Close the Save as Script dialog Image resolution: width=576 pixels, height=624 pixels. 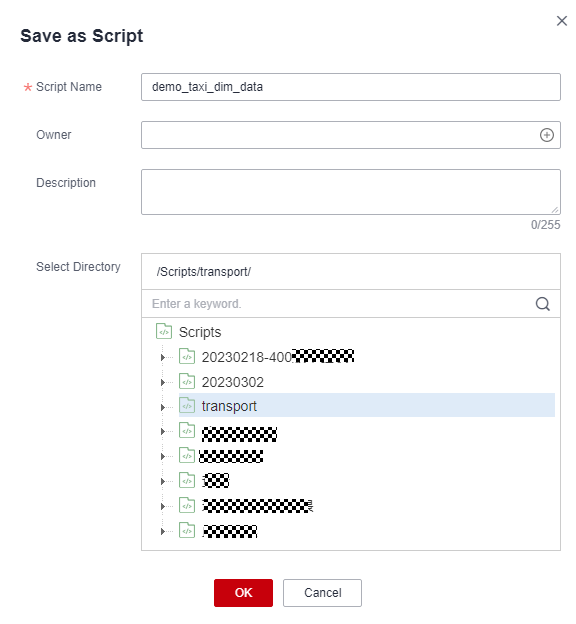561,21
